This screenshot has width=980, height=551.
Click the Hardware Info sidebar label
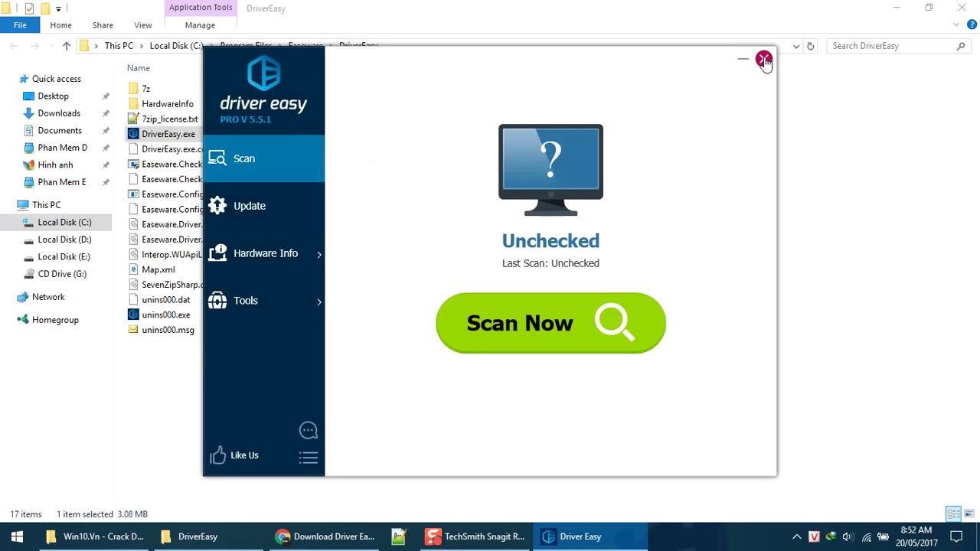coord(266,253)
